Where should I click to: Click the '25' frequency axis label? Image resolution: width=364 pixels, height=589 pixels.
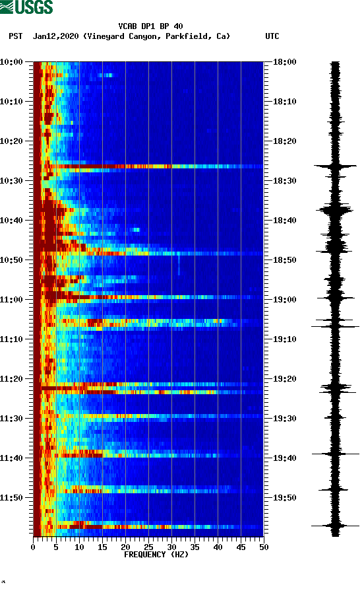[148, 547]
